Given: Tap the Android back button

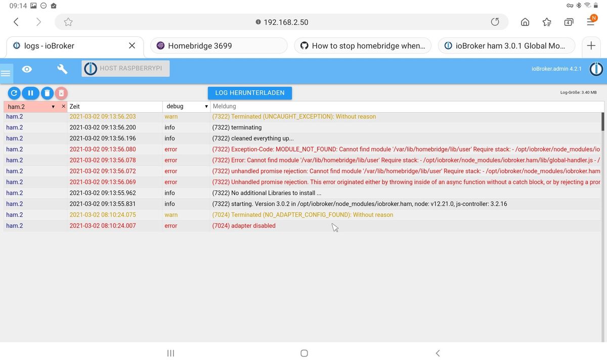Looking at the screenshot, I should [x=438, y=353].
